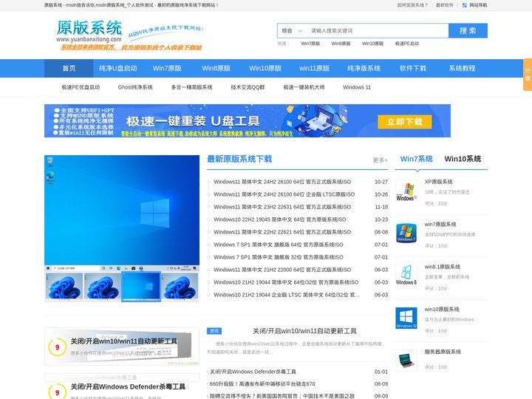
Task: Click 更多+ next to 最新原版系统下载
Action: point(381,160)
